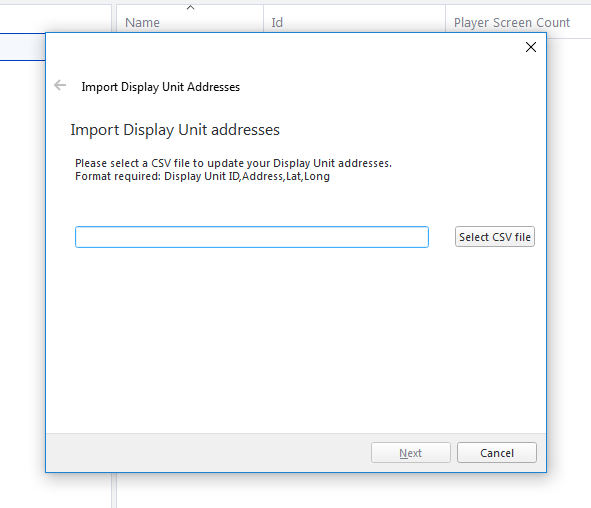Proceed with the Next button
This screenshot has width=591, height=508.
tap(410, 453)
